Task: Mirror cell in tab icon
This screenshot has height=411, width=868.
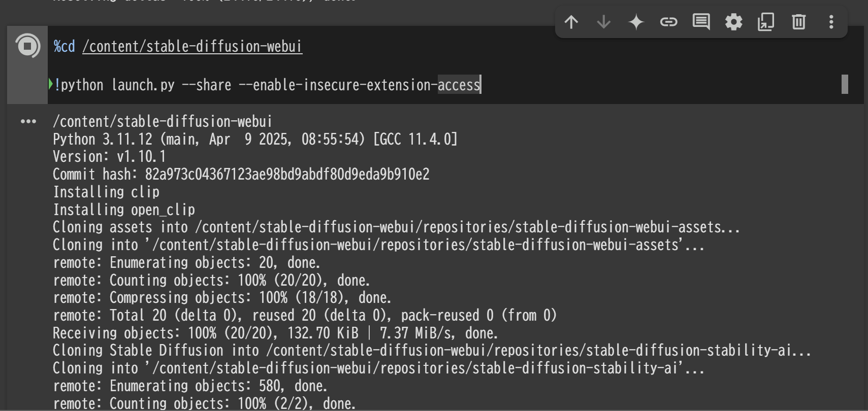Action: (766, 22)
